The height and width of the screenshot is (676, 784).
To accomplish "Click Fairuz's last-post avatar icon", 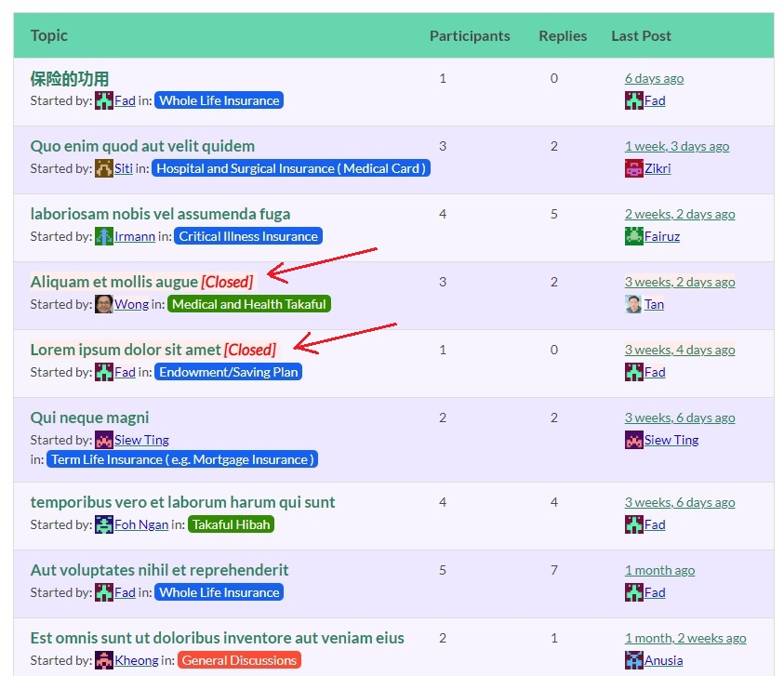I will coord(634,236).
